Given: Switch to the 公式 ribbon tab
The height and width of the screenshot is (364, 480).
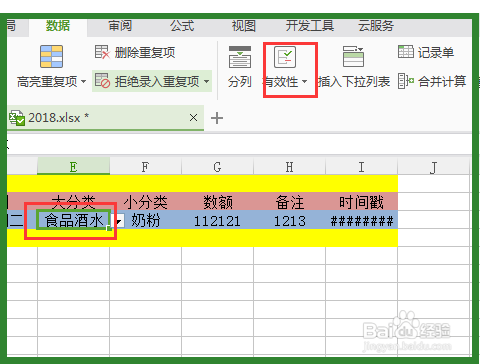Looking at the screenshot, I should click(x=182, y=26).
